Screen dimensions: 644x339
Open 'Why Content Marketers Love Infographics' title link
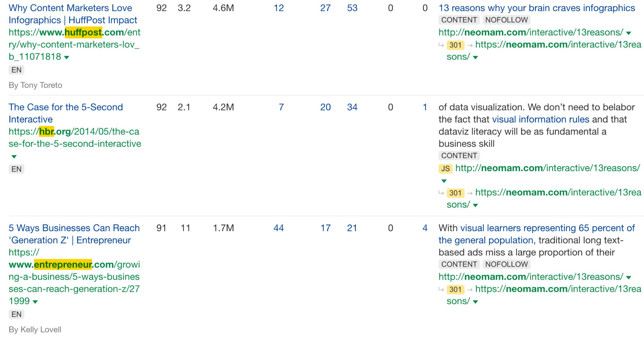click(70, 14)
